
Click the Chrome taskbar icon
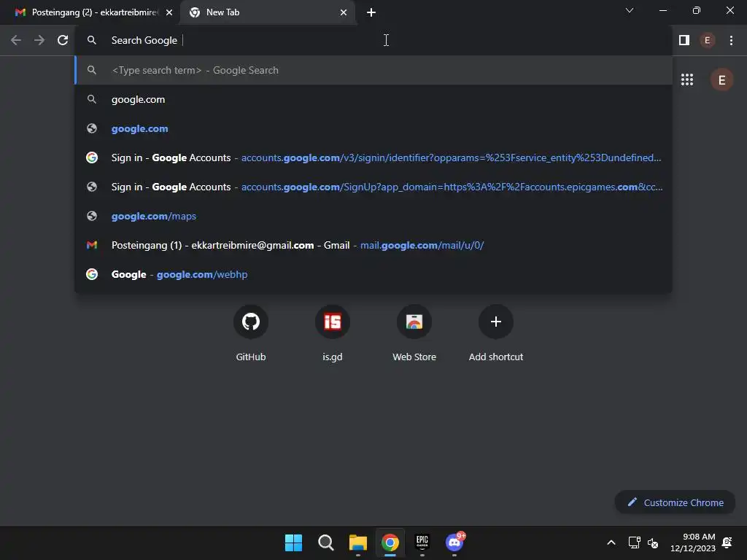point(390,542)
